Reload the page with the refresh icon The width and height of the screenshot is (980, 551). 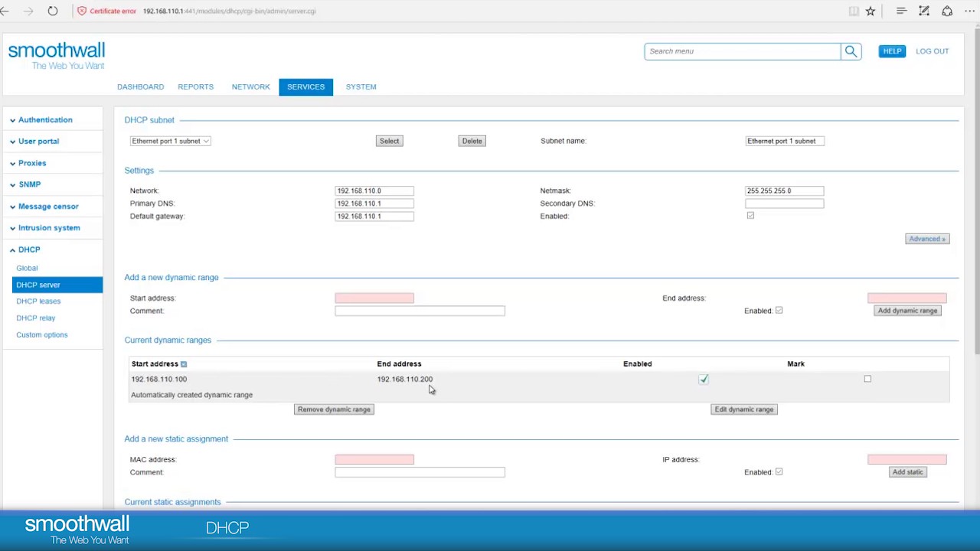(52, 11)
